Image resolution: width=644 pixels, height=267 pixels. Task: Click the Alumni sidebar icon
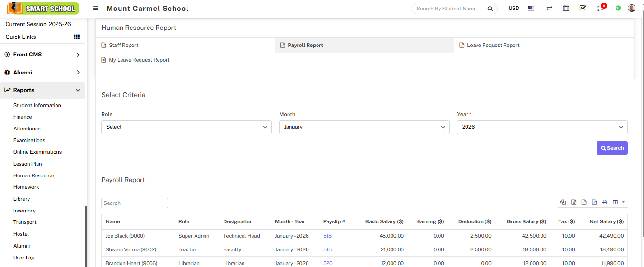point(8,73)
